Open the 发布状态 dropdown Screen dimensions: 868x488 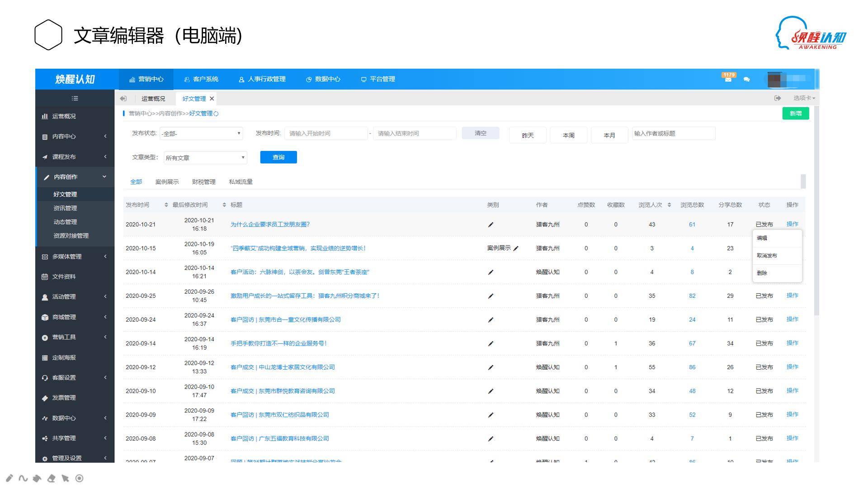pos(201,134)
